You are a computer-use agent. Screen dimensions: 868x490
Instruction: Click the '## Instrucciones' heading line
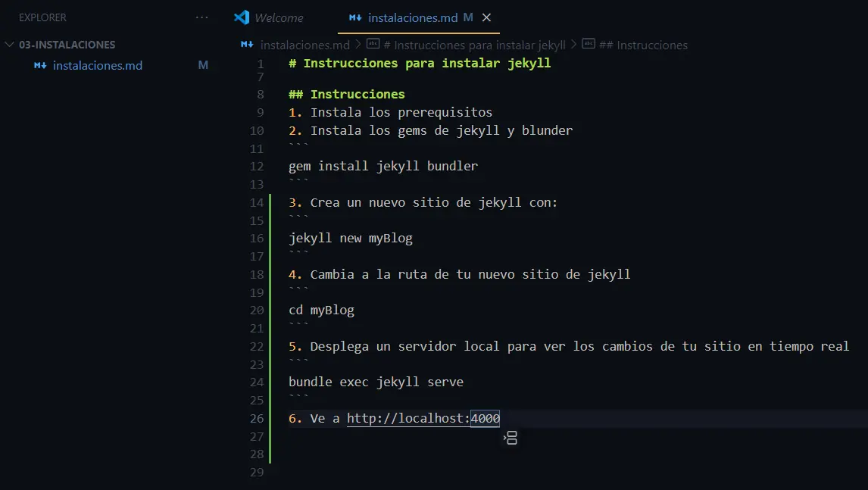[347, 94]
